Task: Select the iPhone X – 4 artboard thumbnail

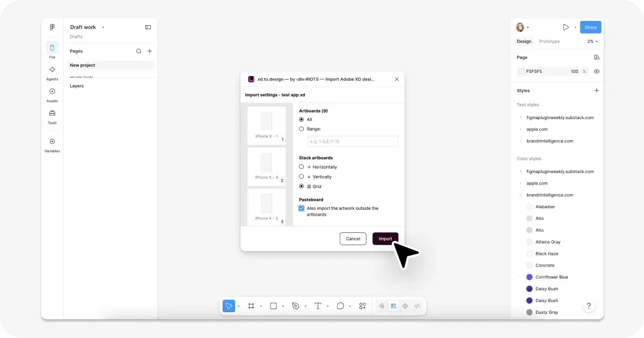Action: point(266,166)
